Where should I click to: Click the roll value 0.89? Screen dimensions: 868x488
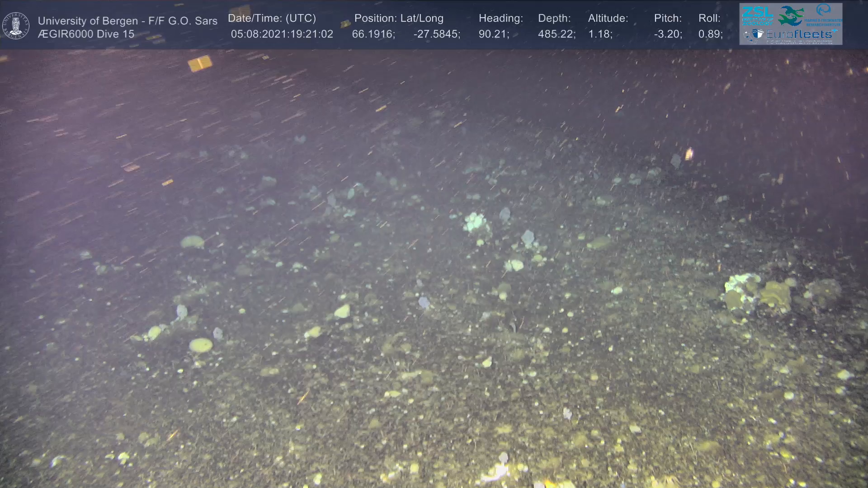710,34
